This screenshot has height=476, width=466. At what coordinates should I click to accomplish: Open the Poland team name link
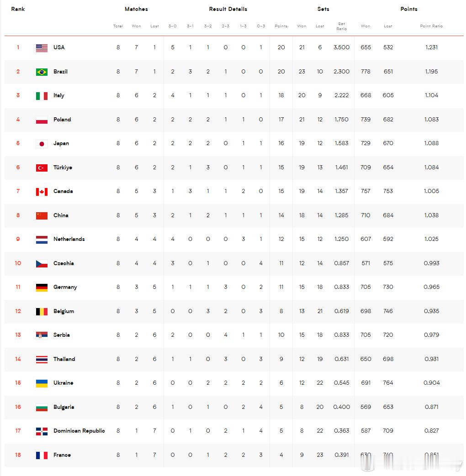pyautogui.click(x=62, y=120)
